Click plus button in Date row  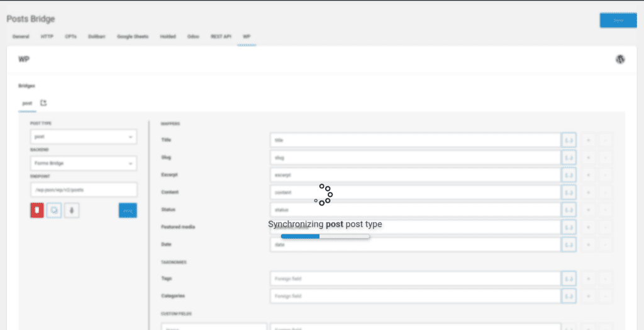[588, 245]
